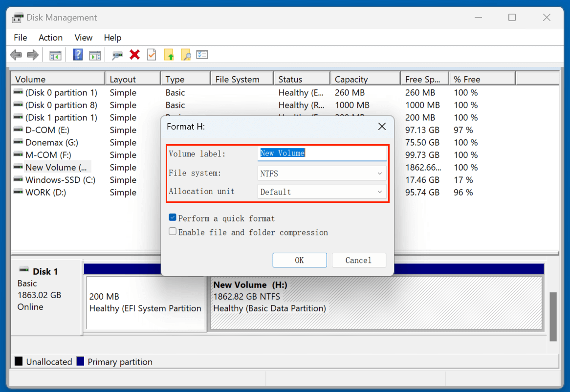Open the View menu

coord(83,38)
